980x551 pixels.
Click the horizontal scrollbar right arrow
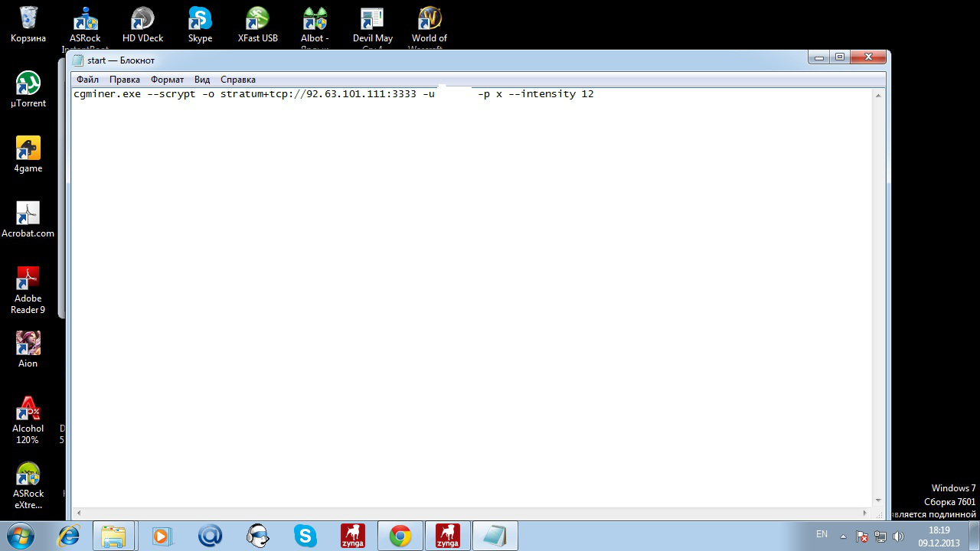tap(866, 513)
